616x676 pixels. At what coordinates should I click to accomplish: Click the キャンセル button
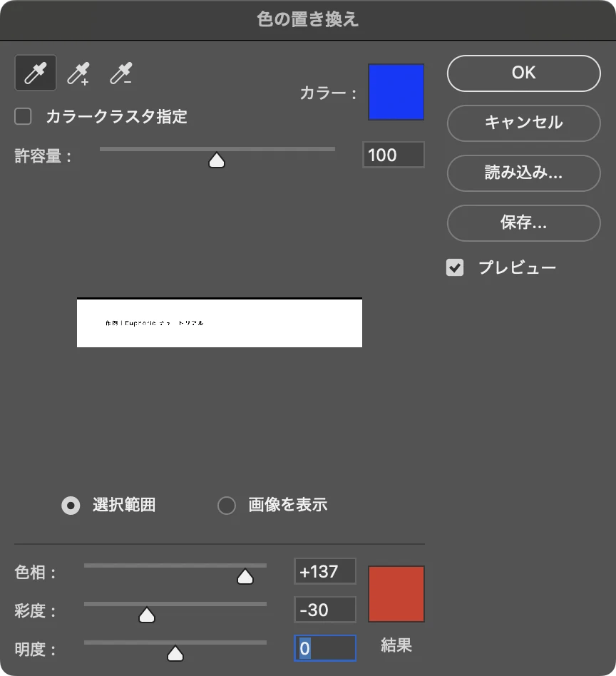click(524, 123)
